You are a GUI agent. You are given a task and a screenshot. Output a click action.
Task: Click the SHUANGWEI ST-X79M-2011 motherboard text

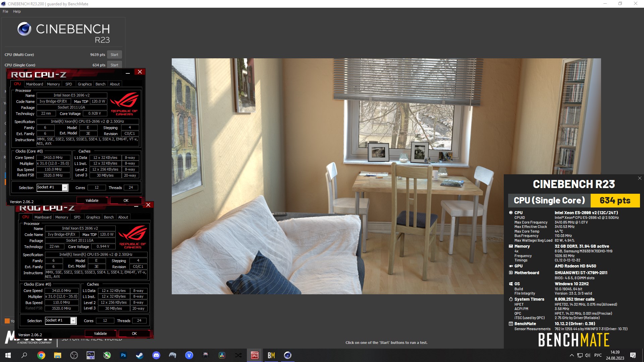point(581,273)
